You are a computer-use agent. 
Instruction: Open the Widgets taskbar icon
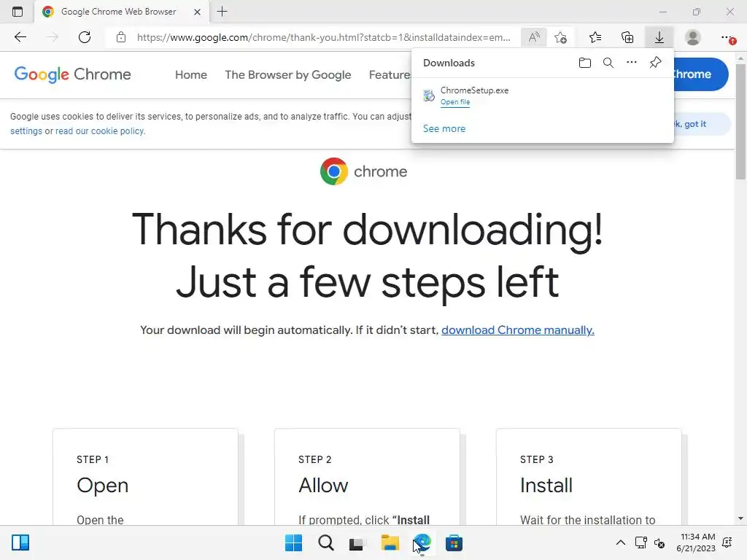click(20, 542)
